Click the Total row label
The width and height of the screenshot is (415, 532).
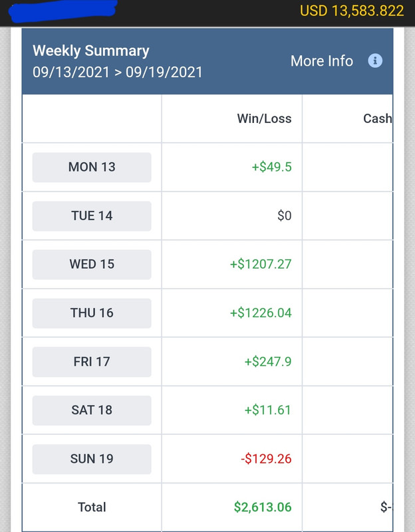point(92,507)
